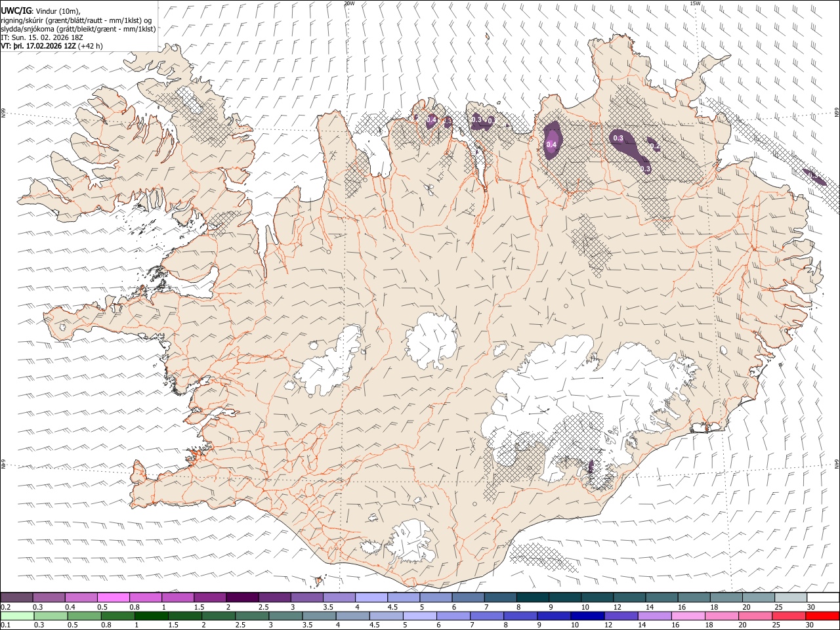The image size is (840, 630).
Task: Pick the upper legend swatch starting at 1
Action: 177,597
